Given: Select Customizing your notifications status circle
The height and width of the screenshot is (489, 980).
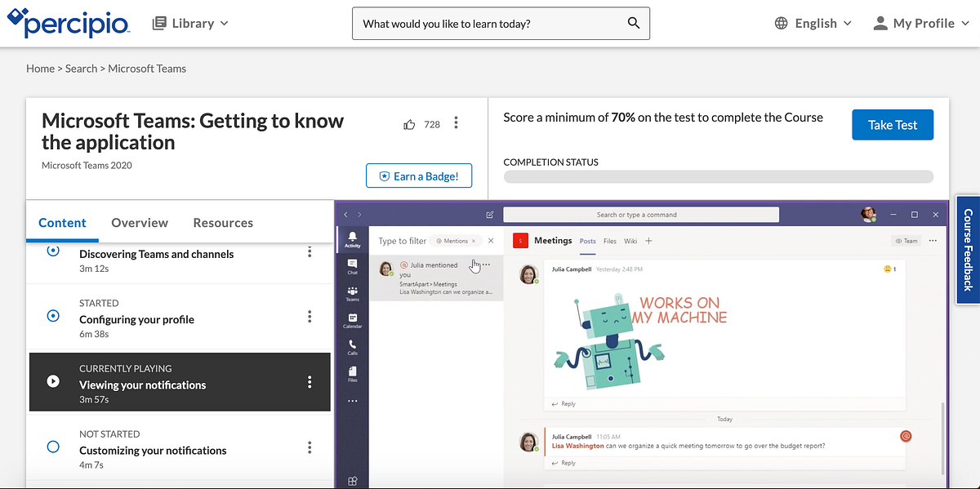Looking at the screenshot, I should [53, 447].
